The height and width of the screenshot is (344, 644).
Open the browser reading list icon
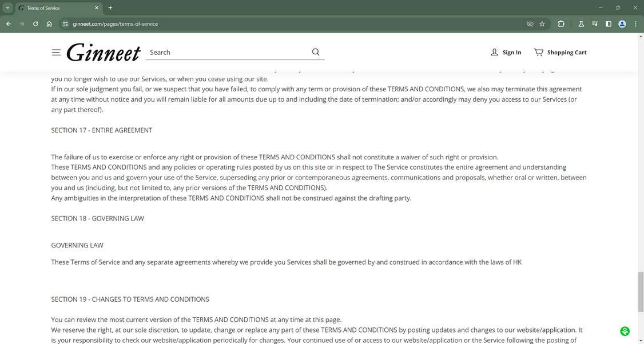point(595,24)
